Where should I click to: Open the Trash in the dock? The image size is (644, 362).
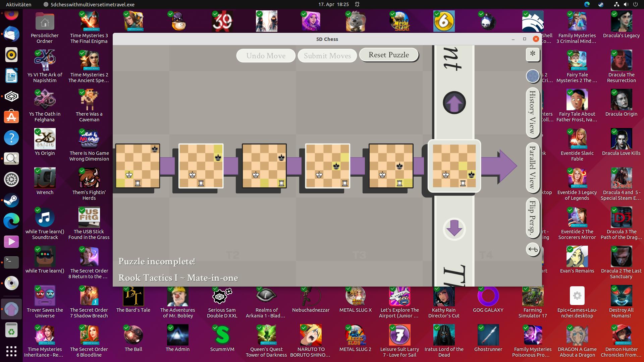pos(11,330)
